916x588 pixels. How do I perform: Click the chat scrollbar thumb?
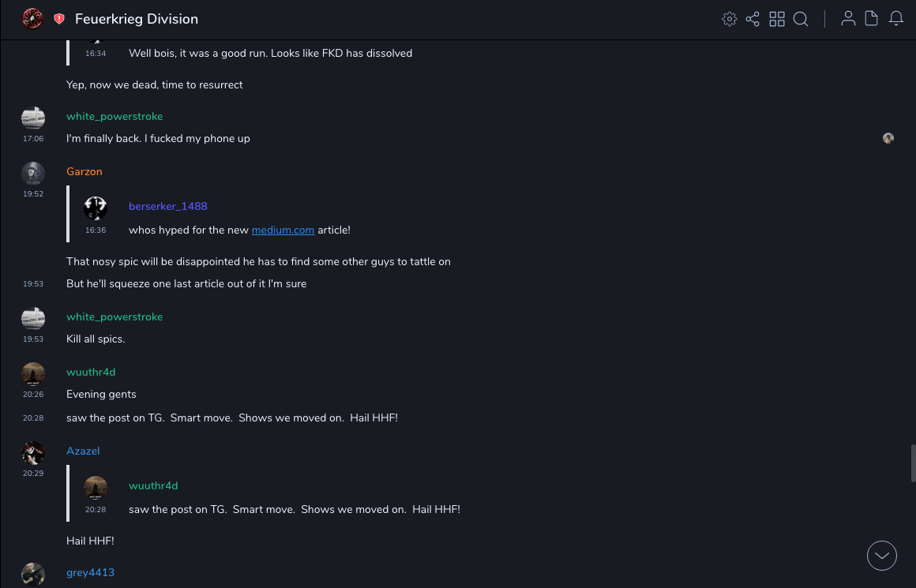pos(913,463)
